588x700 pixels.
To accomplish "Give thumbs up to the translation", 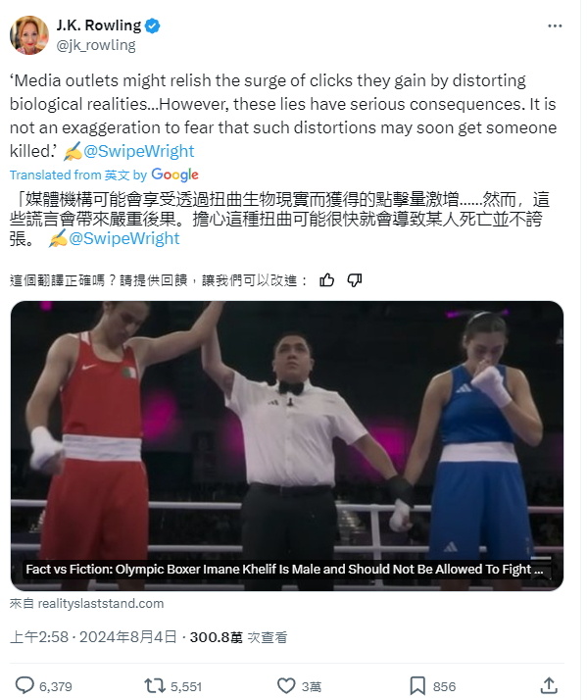I will point(327,280).
